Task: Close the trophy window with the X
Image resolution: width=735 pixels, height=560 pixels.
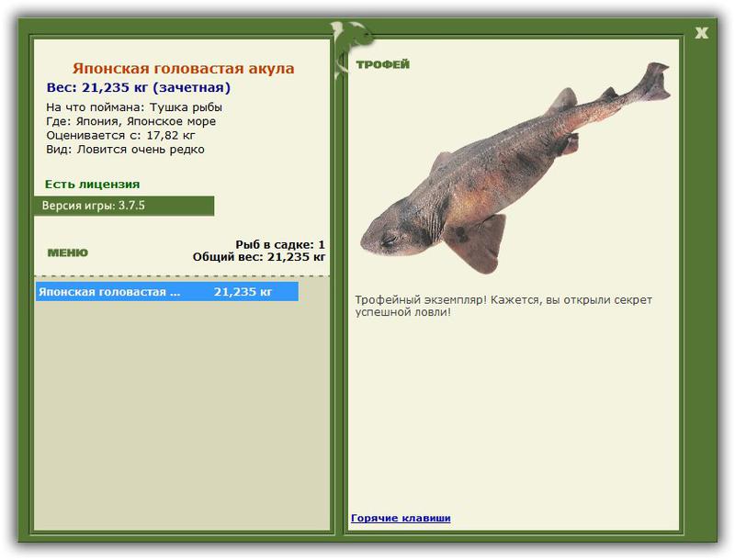Action: pyautogui.click(x=701, y=33)
